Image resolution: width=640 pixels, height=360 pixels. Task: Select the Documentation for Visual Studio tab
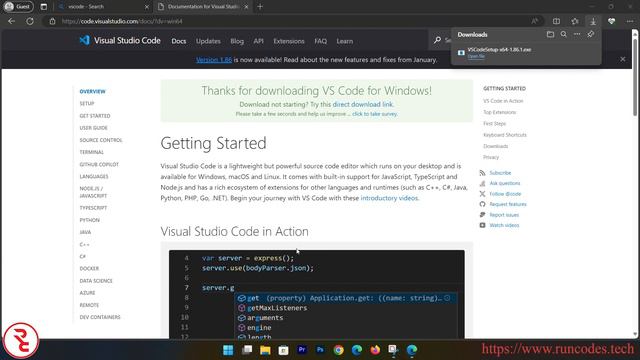point(203,7)
